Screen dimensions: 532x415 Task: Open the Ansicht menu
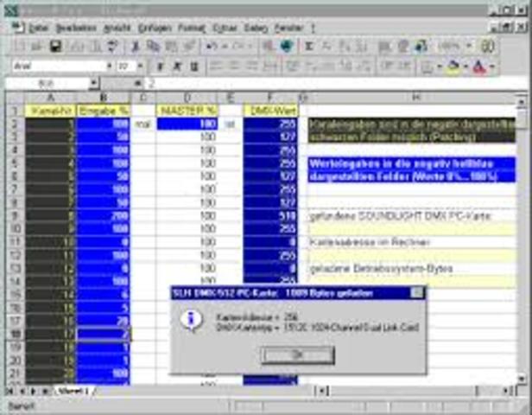[117, 28]
